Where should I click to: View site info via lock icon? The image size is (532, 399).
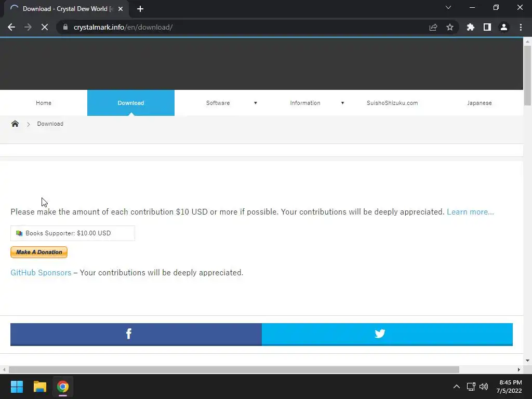tap(65, 27)
